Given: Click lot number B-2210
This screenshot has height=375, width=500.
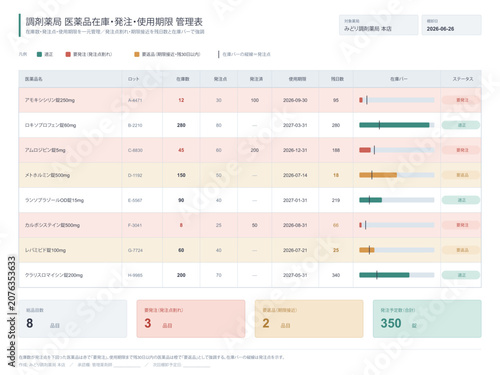Looking at the screenshot, I should point(135,125).
